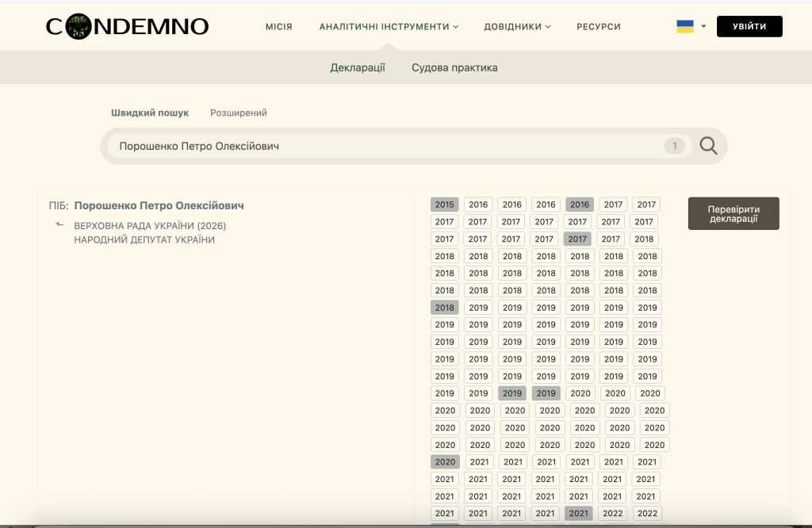This screenshot has height=528, width=812.
Task: Open the 2018 button in the highlighted 2017 row
Action: pos(644,239)
